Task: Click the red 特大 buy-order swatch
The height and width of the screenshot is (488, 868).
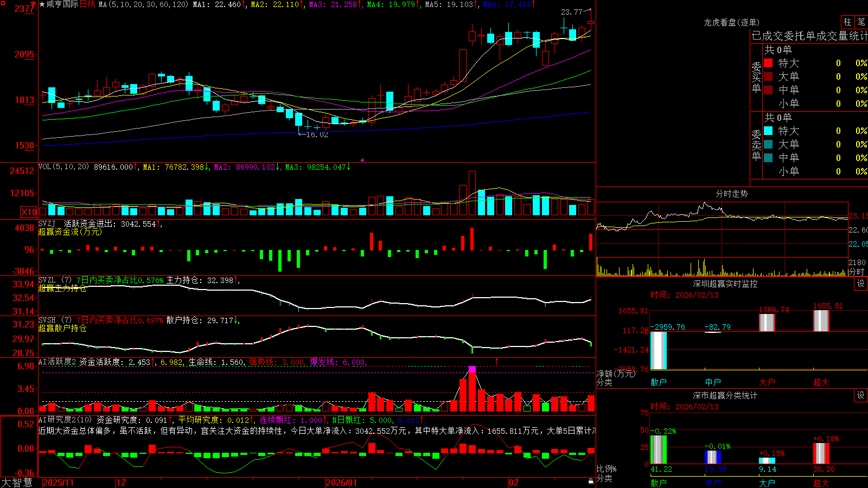Action: [x=768, y=63]
